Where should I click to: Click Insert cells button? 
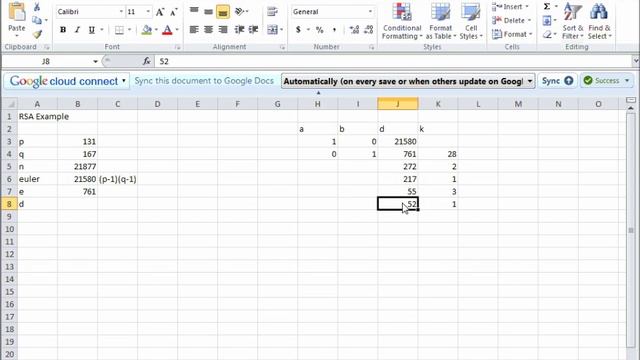click(x=511, y=7)
